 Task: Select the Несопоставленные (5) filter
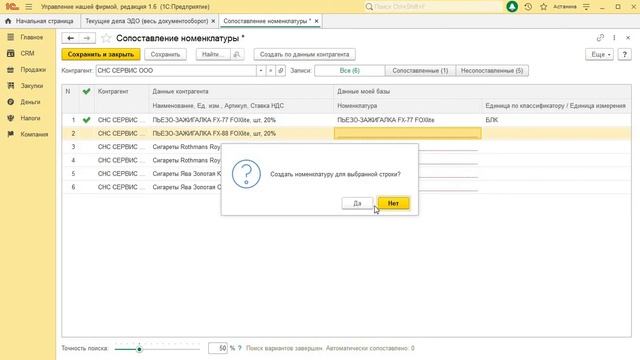coord(492,71)
